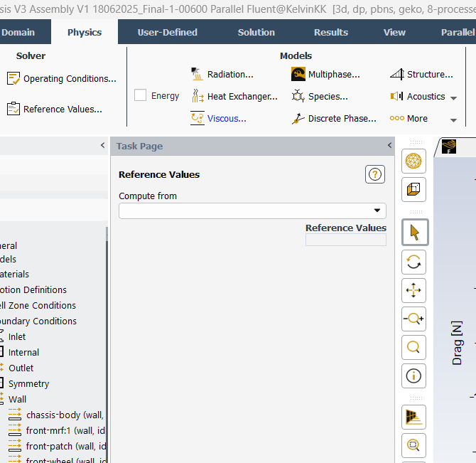This screenshot has width=476, height=463.
Task: Click the Heat Exchanger icon
Action: 198,96
